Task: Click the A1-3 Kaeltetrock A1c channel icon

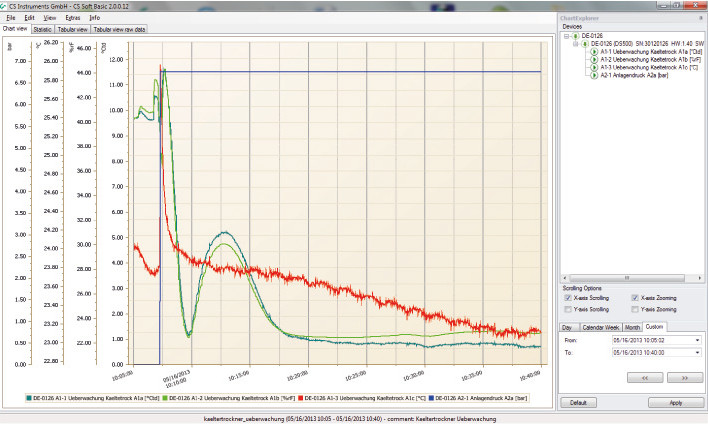Action: point(593,66)
